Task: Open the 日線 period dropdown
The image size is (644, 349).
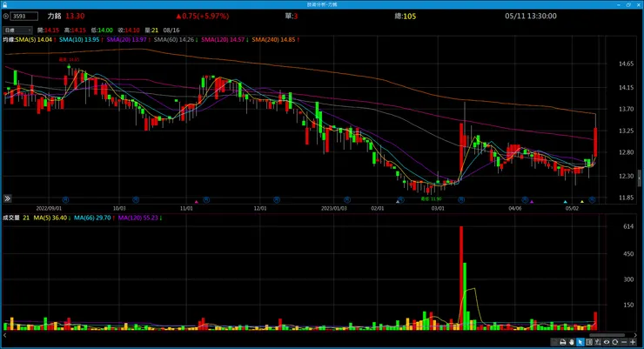Action: coord(17,30)
